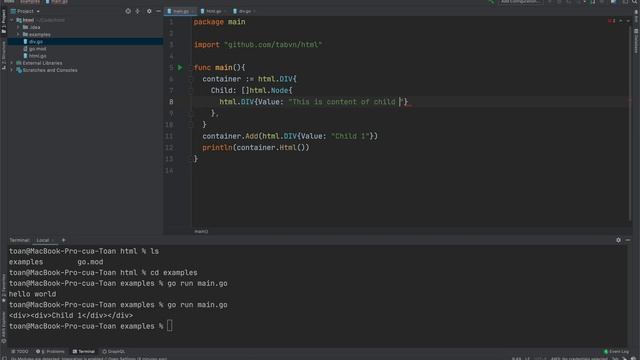
Task: Click the build hammer icon in toolbar
Action: pyautogui.click(x=491, y=2)
